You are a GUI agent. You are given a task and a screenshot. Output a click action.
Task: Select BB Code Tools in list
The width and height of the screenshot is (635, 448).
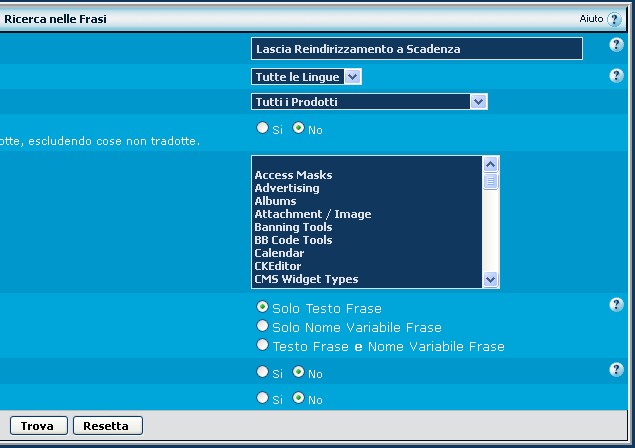293,240
